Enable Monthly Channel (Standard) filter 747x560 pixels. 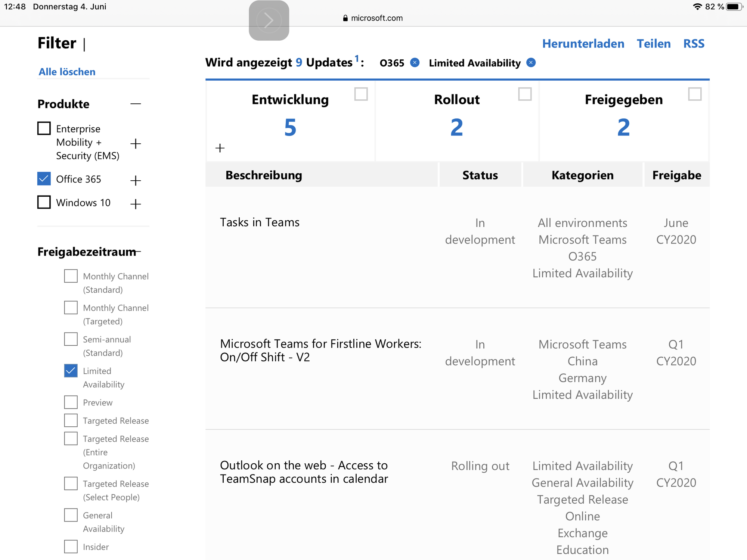(x=71, y=276)
